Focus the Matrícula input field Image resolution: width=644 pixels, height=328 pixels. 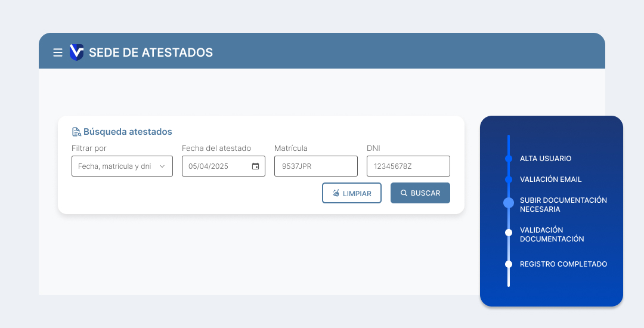[316, 166]
